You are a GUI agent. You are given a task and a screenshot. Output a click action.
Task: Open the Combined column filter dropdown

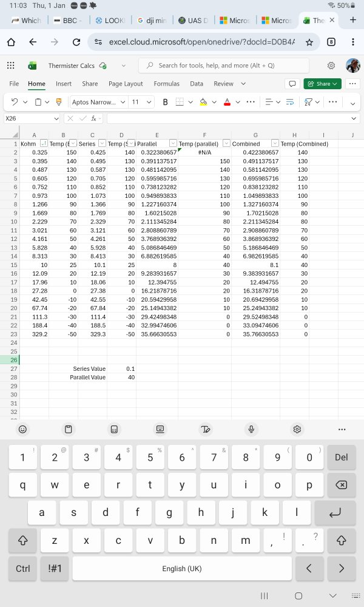275,144
